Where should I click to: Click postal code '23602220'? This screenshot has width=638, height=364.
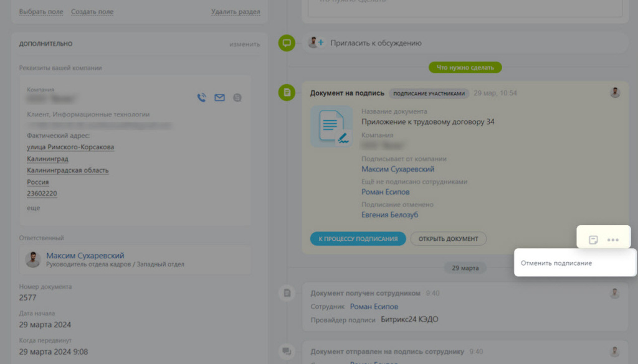[x=42, y=194]
